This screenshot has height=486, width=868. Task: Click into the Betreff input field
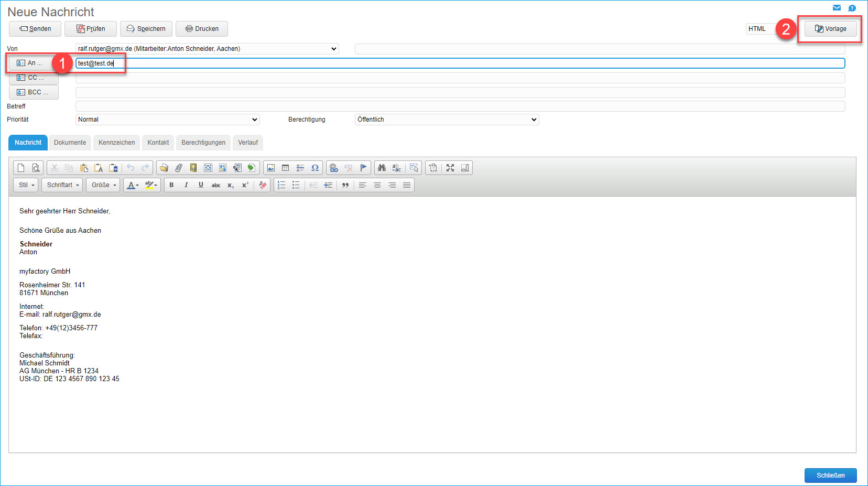[460, 106]
